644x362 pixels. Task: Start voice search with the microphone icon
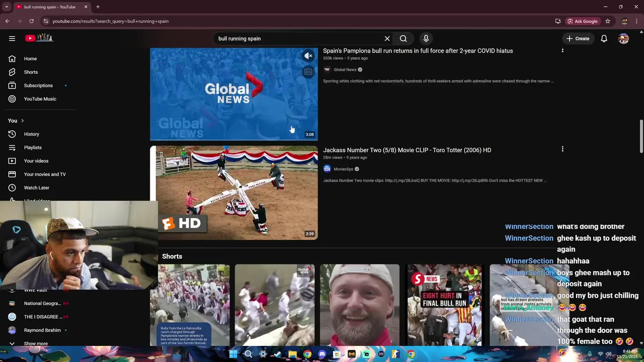[x=426, y=38]
